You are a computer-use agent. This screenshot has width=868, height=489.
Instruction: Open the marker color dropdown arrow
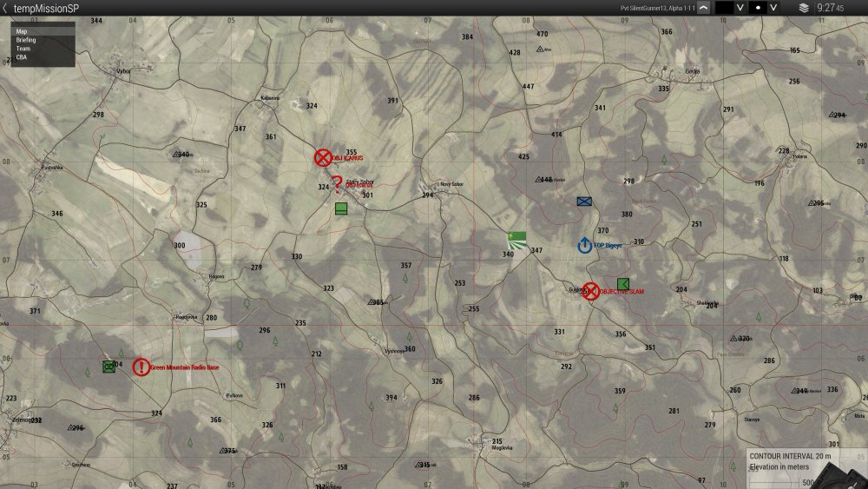pos(740,8)
